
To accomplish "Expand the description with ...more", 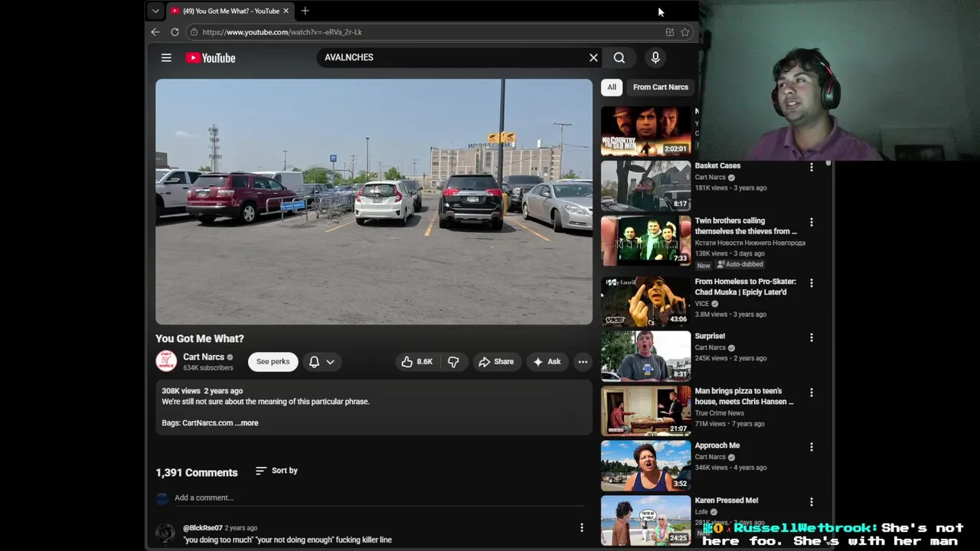I will coord(247,423).
